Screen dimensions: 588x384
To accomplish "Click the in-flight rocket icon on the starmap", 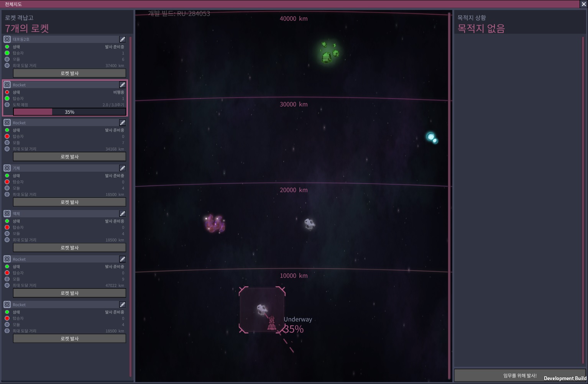I will tap(272, 324).
